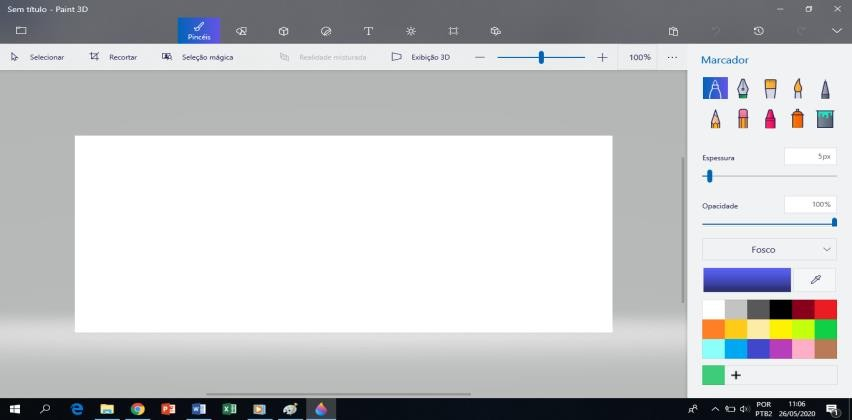Click Seleção mágica button
The height and width of the screenshot is (420, 852).
pos(198,57)
